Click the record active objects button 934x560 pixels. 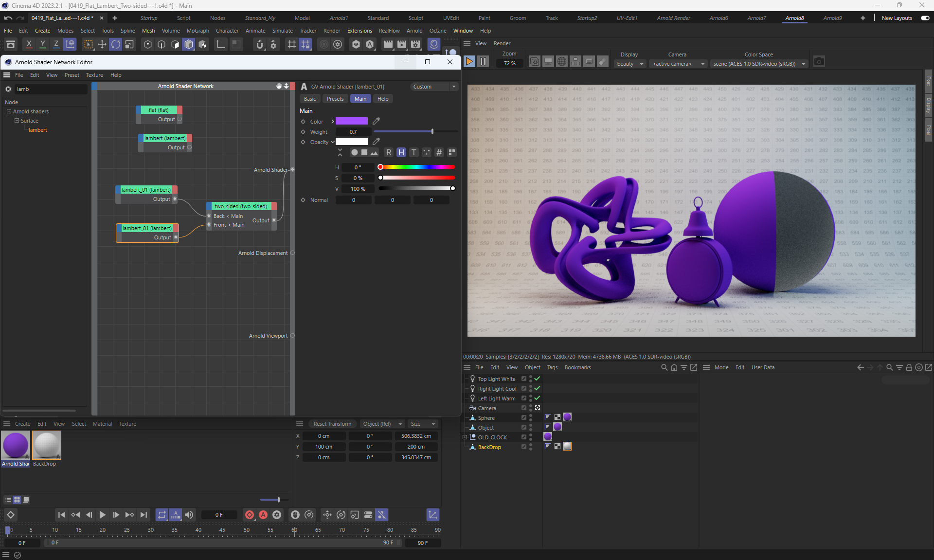pos(250,515)
